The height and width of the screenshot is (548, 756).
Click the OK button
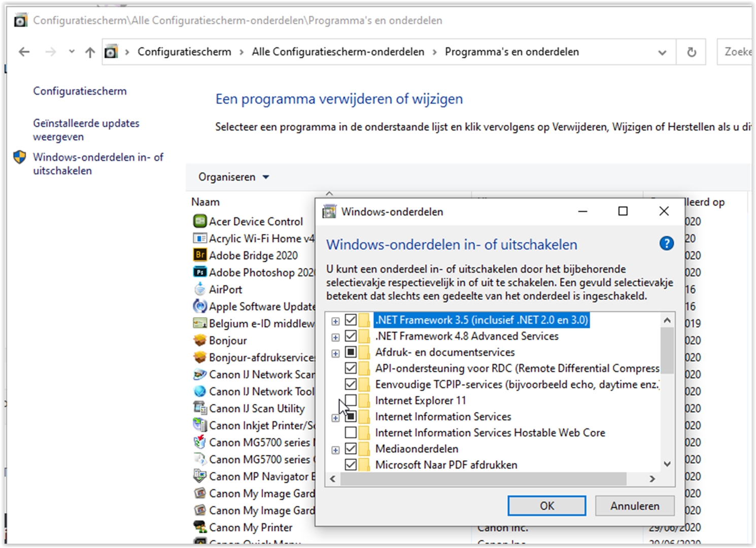pyautogui.click(x=546, y=506)
